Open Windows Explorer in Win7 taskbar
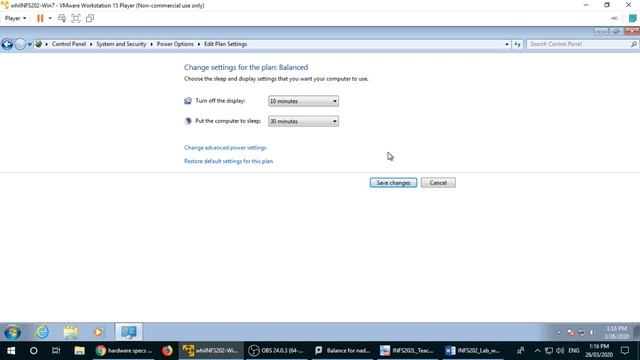 click(x=71, y=332)
